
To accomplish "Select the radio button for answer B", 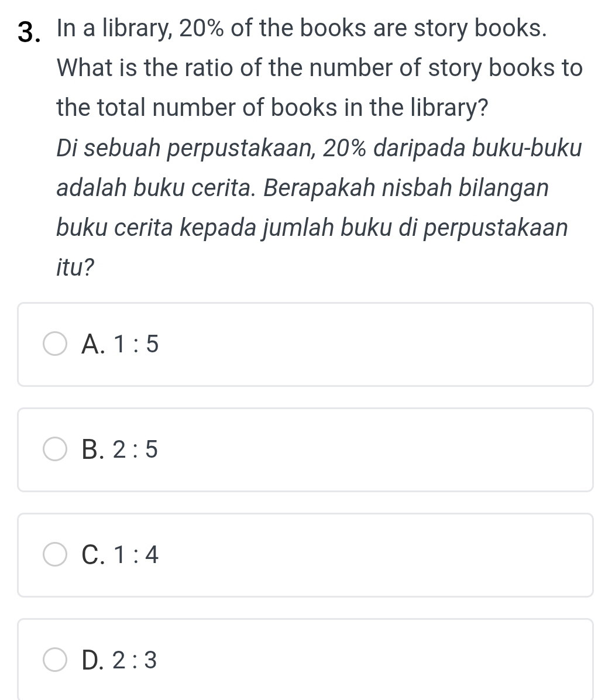I will pos(56,450).
